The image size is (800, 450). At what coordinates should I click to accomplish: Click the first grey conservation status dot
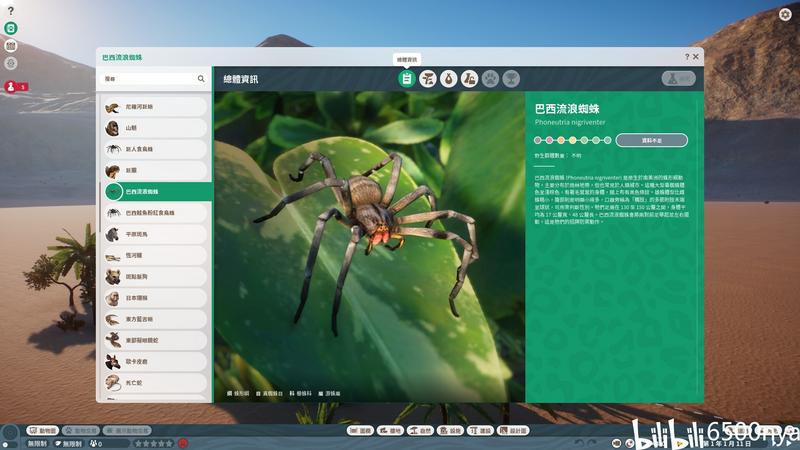(537, 140)
